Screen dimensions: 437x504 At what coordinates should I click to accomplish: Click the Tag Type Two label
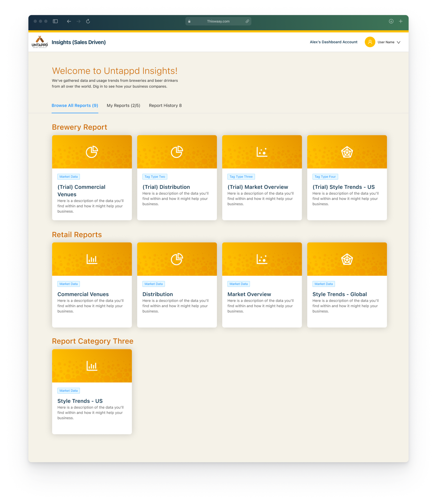(155, 177)
